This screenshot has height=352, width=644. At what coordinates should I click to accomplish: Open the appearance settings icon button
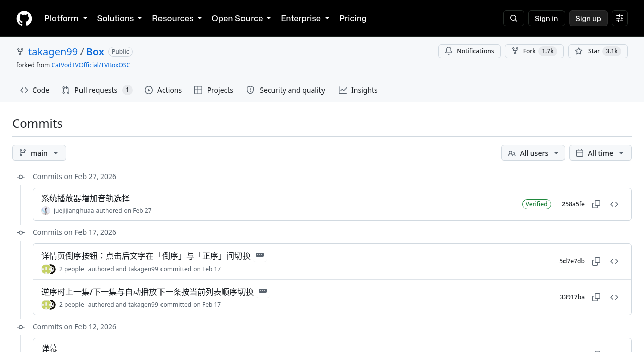point(620,18)
